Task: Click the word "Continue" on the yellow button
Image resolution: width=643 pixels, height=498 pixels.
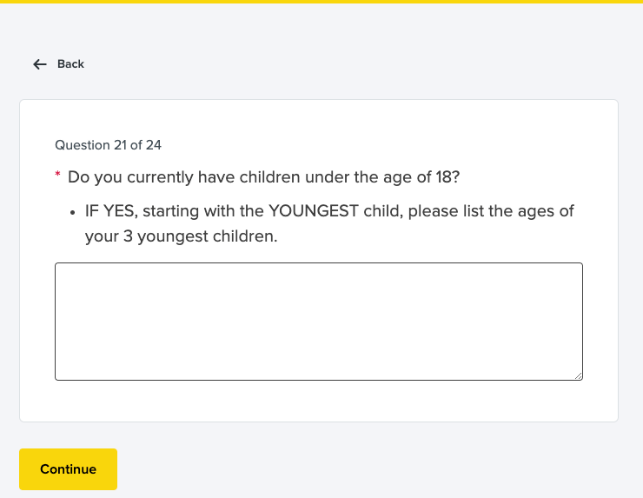Action: 68,469
